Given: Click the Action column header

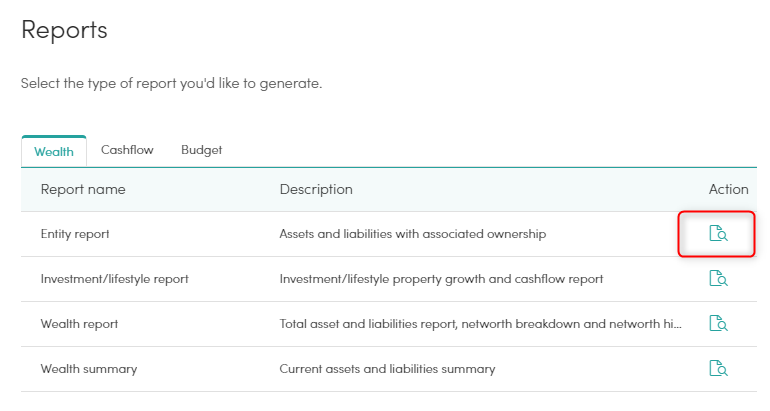Looking at the screenshot, I should [728, 189].
